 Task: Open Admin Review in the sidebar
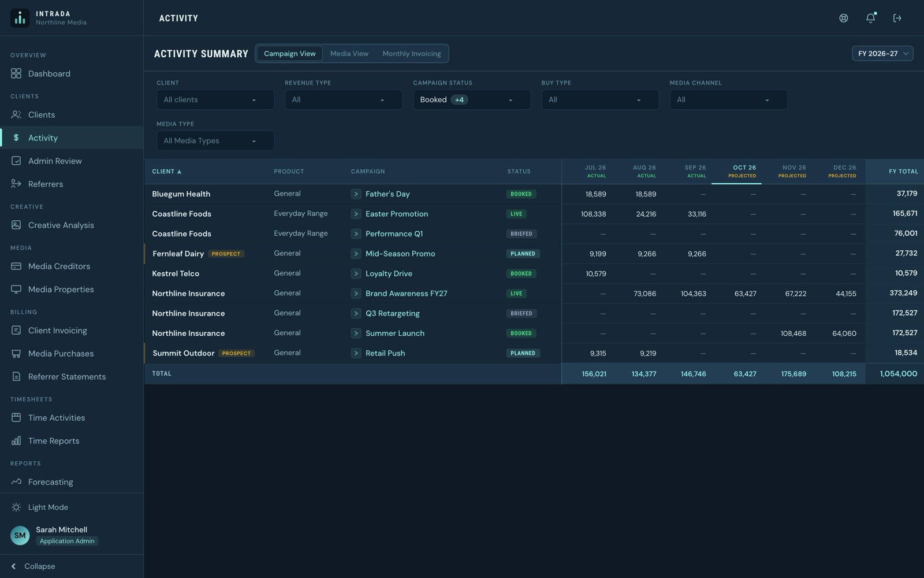[72, 161]
